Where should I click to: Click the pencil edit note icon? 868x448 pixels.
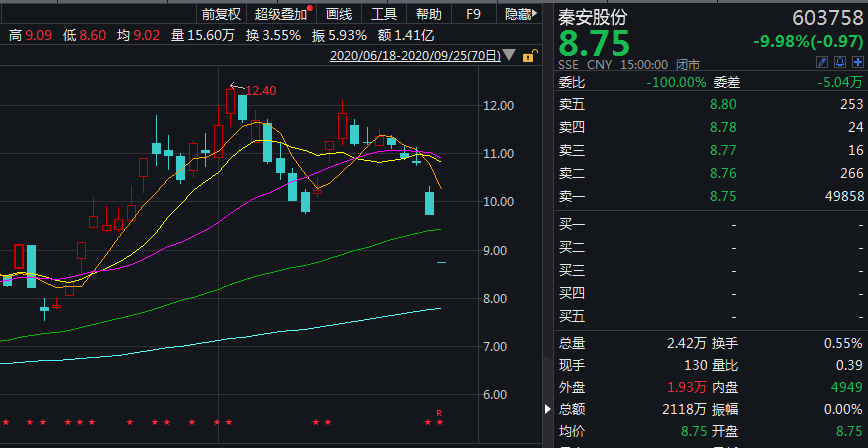[x=822, y=62]
